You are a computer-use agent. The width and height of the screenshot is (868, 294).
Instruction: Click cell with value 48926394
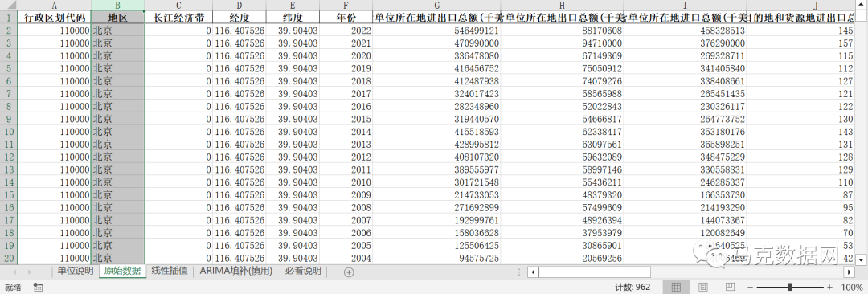(562, 220)
